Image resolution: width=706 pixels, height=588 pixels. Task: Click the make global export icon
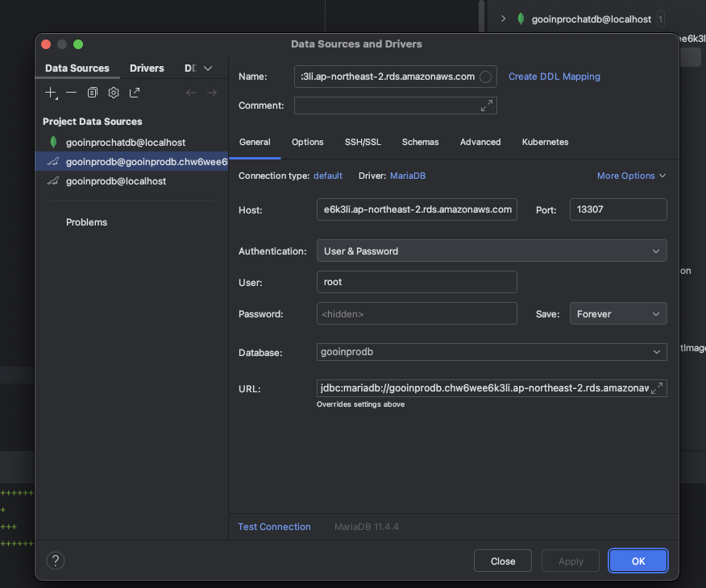[134, 93]
